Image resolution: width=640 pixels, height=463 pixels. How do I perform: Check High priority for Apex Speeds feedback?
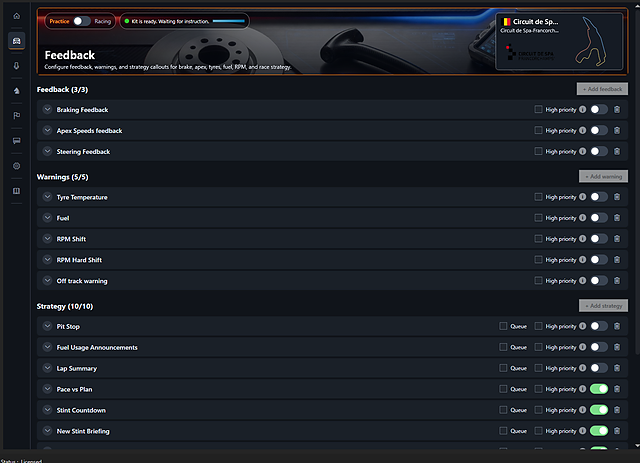538,130
